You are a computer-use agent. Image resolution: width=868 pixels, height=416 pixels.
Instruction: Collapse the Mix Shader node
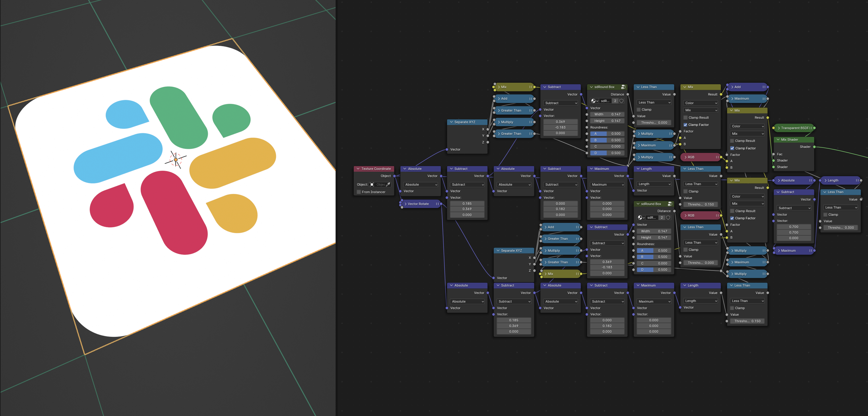(x=778, y=139)
